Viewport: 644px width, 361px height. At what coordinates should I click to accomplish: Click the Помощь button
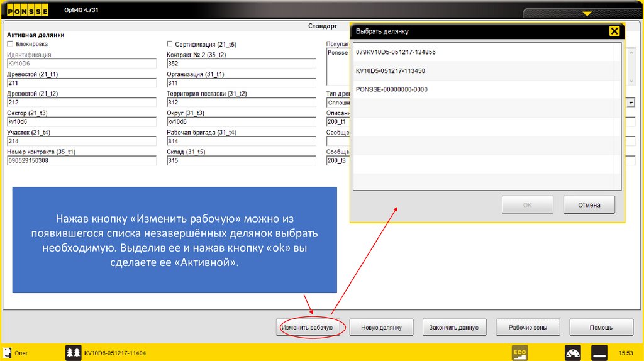coord(601,327)
